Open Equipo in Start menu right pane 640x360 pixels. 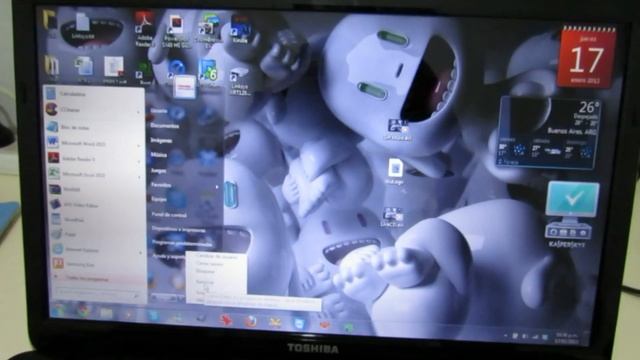tap(159, 199)
